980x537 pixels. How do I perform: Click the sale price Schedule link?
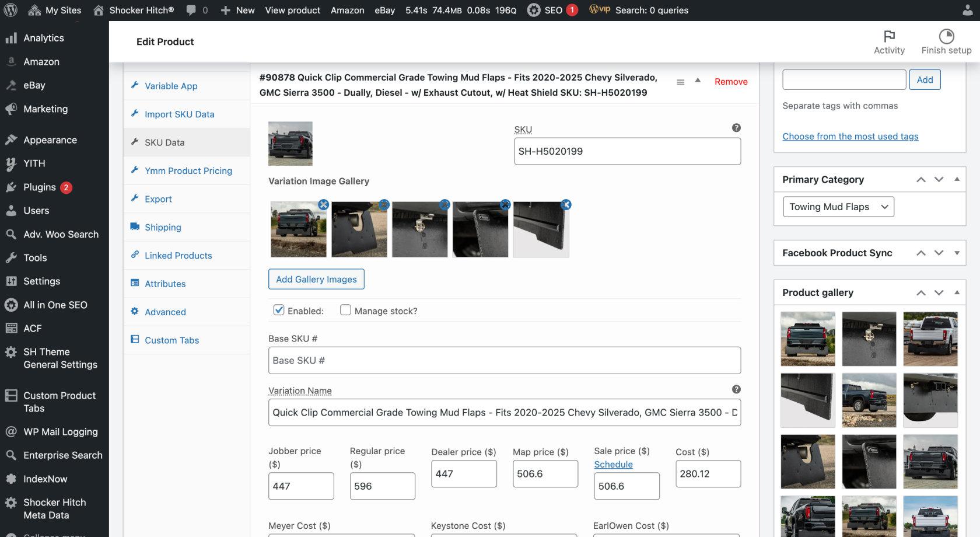pyautogui.click(x=613, y=465)
